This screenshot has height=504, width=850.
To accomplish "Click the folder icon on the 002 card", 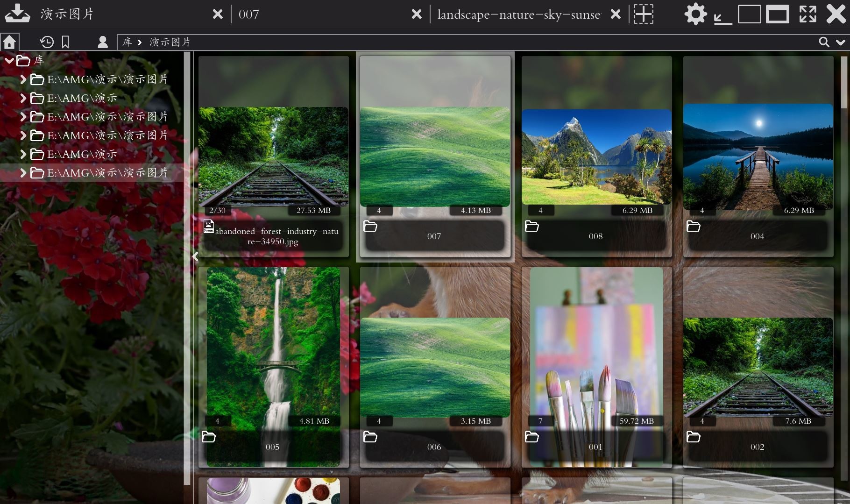I will (x=694, y=437).
